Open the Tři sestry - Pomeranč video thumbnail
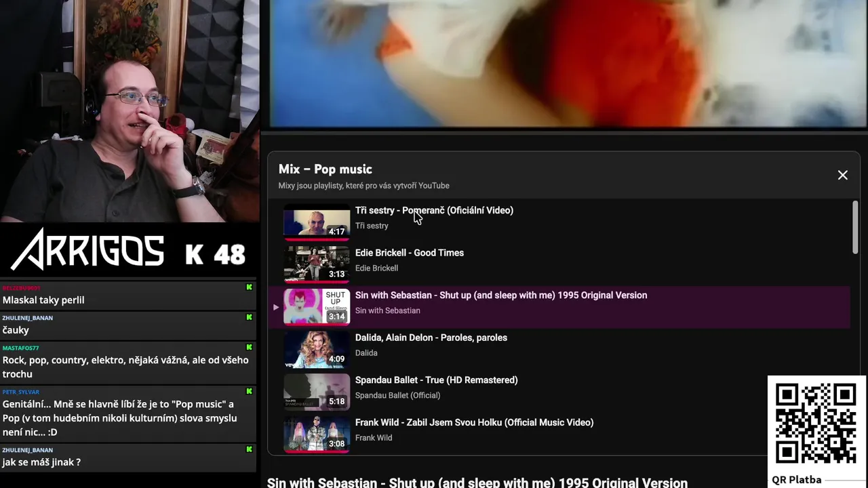This screenshot has height=488, width=868. [x=317, y=222]
